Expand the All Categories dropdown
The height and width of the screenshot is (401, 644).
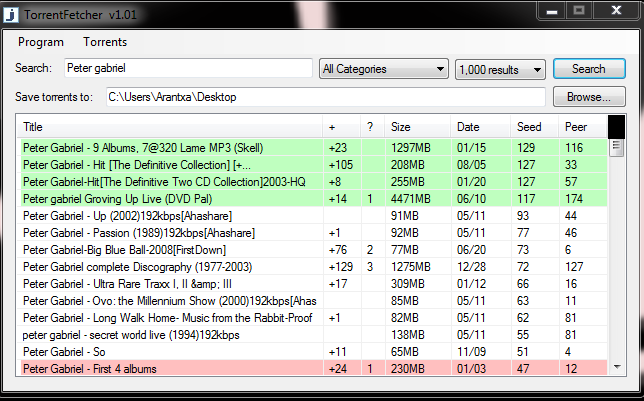(x=383, y=69)
